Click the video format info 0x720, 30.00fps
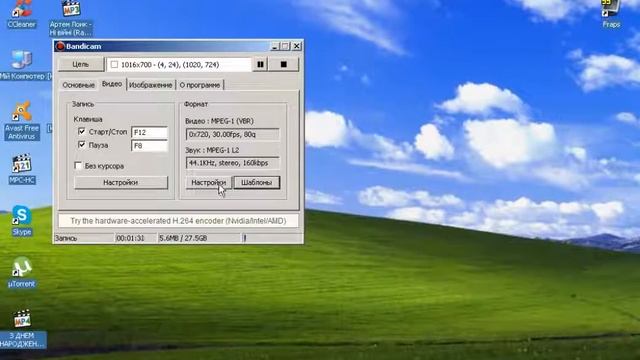The image size is (640, 360). [233, 134]
